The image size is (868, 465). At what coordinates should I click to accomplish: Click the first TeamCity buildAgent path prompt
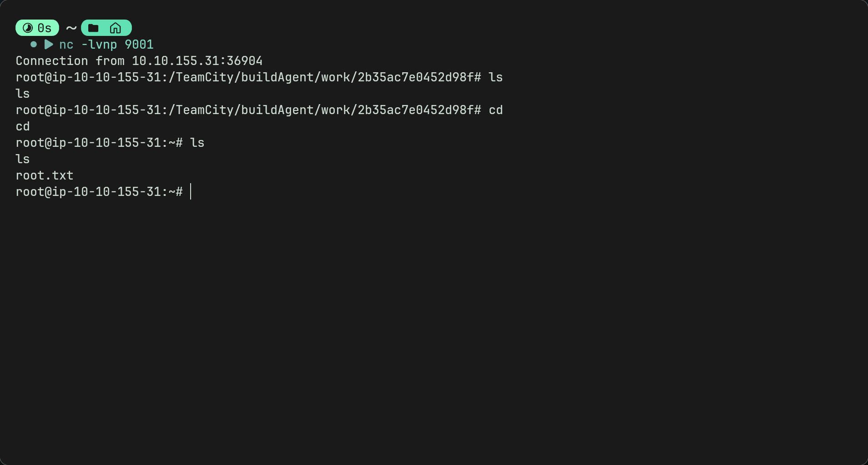[x=248, y=77]
